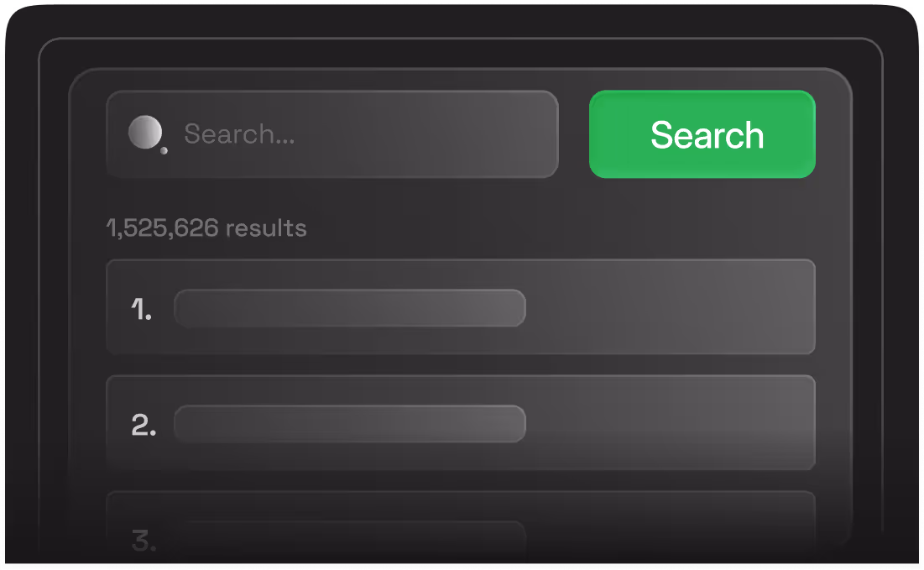This screenshot has height=570, width=924.
Task: Click the title placeholder bar in result 1
Action: 350,308
